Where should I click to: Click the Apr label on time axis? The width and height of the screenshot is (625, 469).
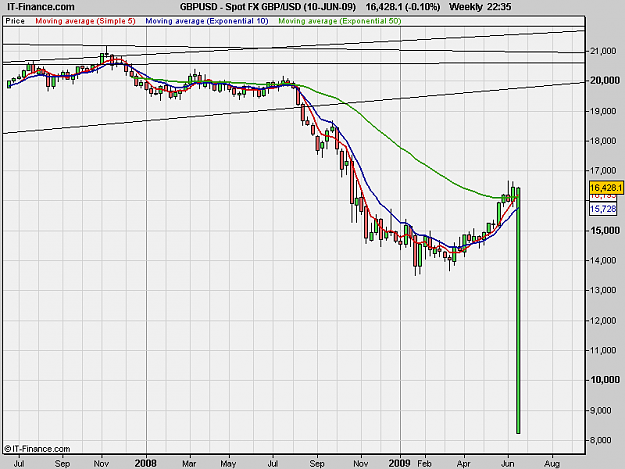point(464,464)
